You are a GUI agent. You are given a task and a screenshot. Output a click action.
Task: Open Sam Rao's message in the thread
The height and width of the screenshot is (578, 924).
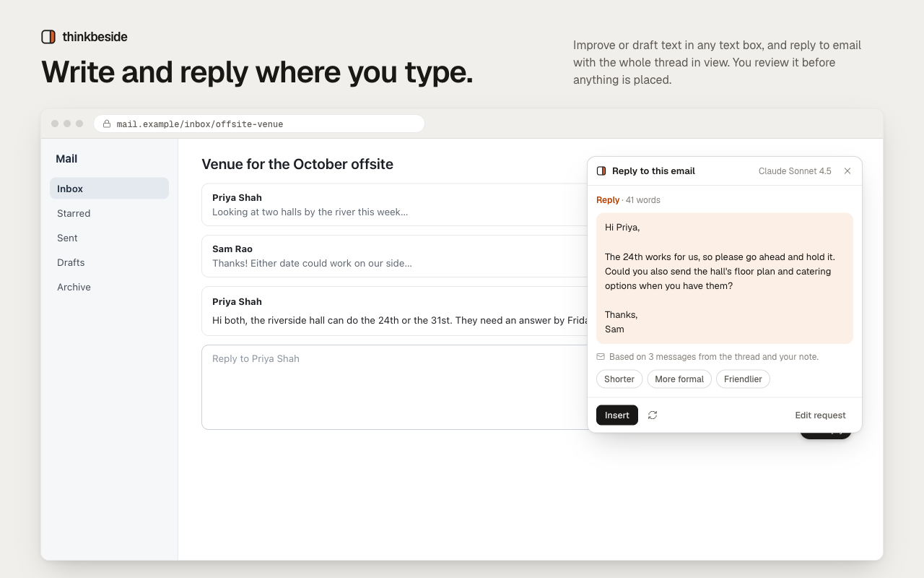tap(396, 256)
